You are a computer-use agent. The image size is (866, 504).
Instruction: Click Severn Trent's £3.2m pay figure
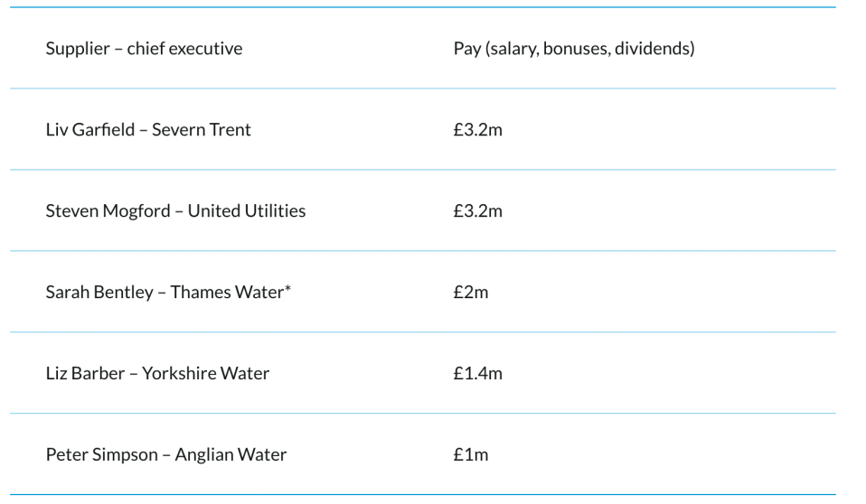(x=477, y=130)
